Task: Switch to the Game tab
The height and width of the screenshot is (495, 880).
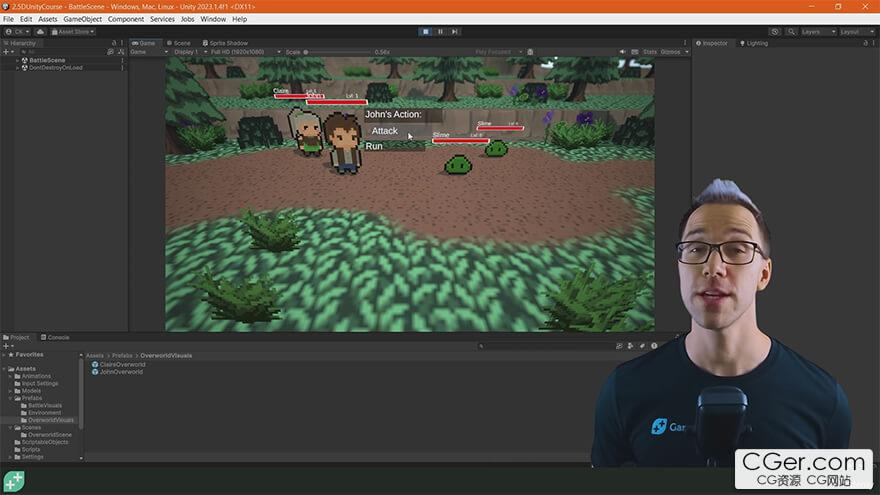Action: point(144,43)
